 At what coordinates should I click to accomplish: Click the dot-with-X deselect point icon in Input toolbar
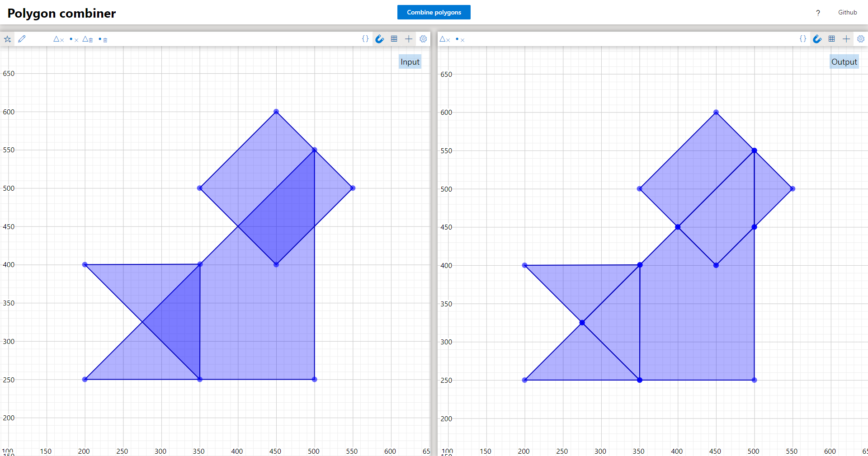[x=74, y=39]
